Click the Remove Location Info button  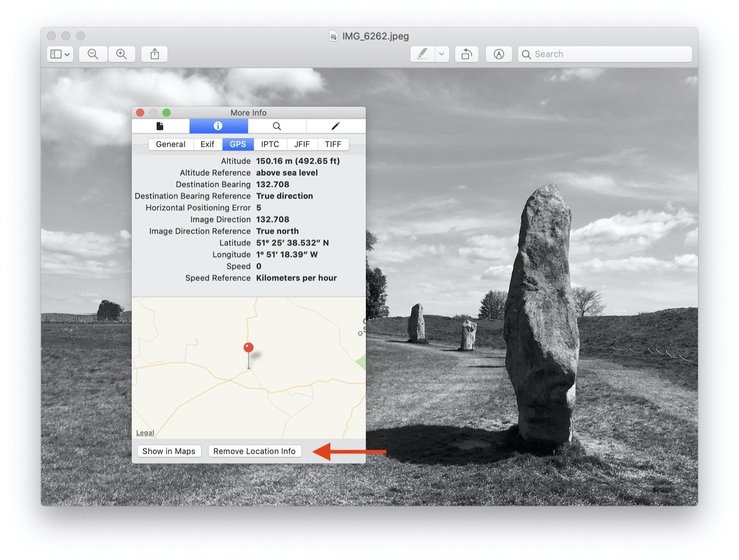pyautogui.click(x=255, y=451)
